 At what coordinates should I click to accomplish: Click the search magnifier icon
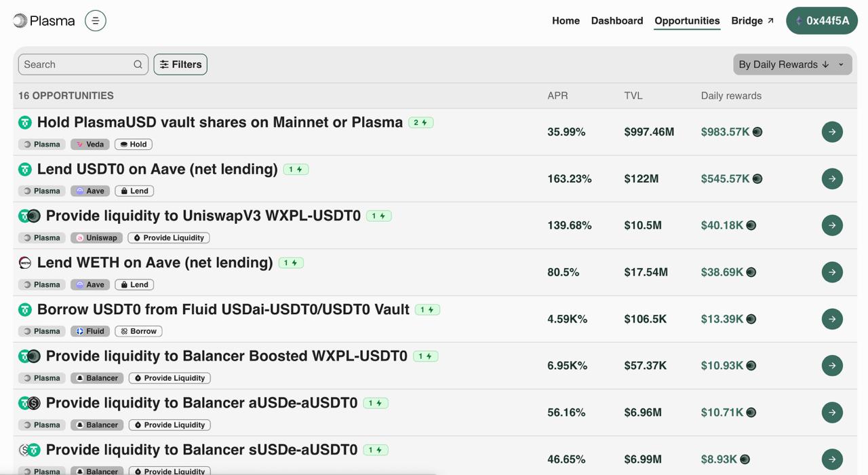pos(138,64)
